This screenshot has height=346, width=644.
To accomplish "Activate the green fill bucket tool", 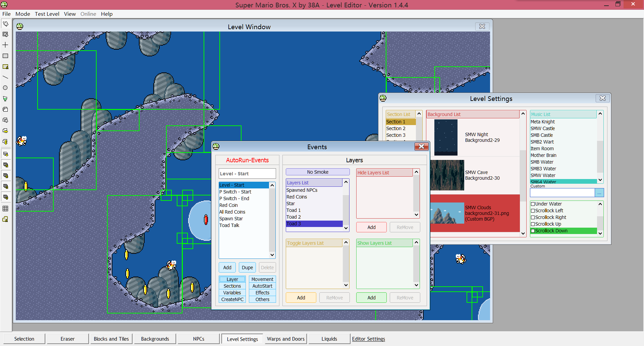I will click(5, 99).
